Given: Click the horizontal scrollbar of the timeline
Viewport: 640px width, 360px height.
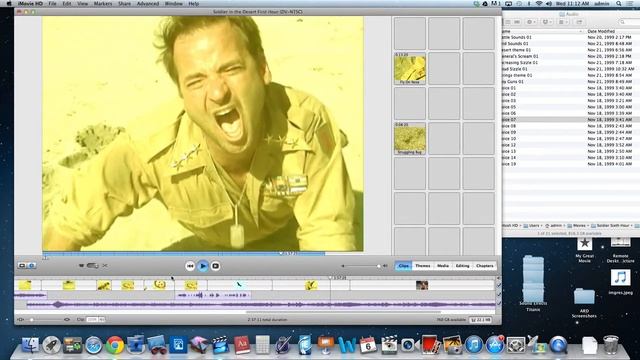Looking at the screenshot, I should (343, 312).
